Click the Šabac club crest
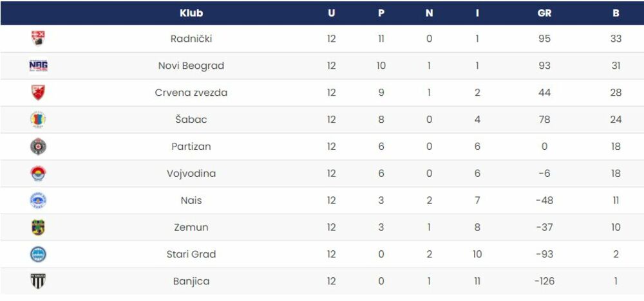Image resolution: width=644 pixels, height=301 pixels. click(x=39, y=120)
